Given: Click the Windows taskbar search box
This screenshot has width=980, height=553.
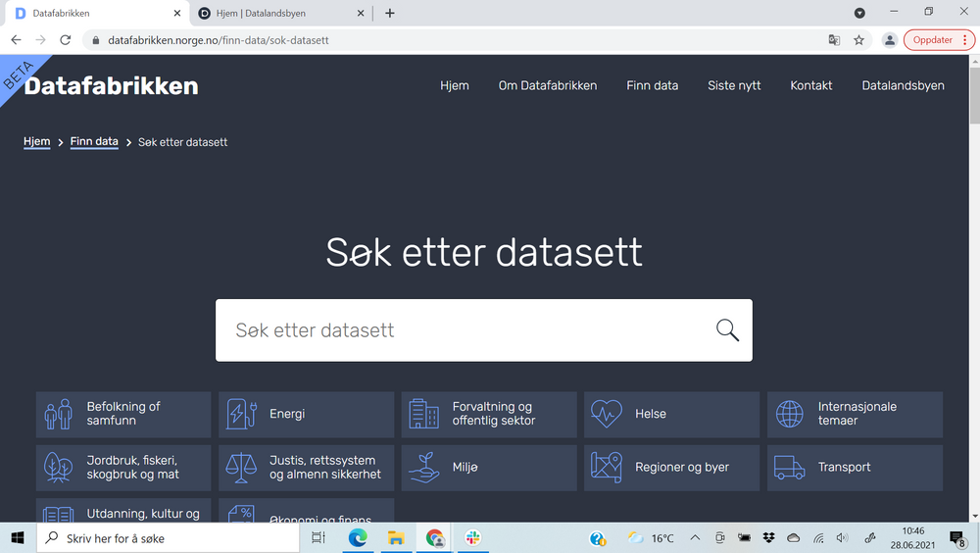Looking at the screenshot, I should tap(169, 538).
